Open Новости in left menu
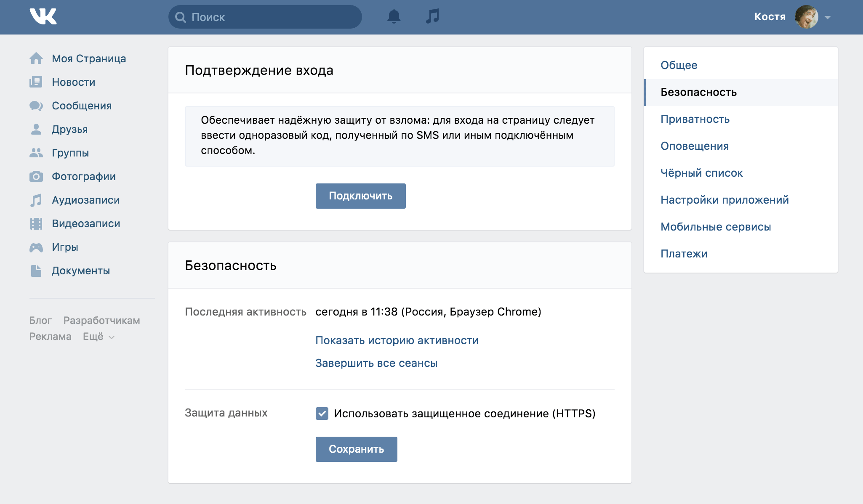The width and height of the screenshot is (863, 504). tap(74, 82)
